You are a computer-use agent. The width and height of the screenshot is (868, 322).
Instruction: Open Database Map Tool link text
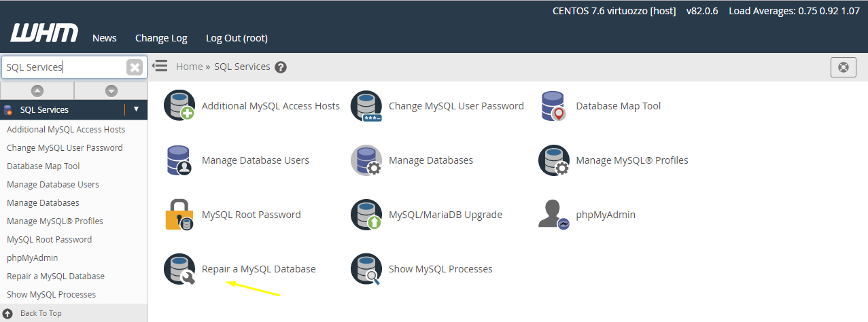pos(619,106)
